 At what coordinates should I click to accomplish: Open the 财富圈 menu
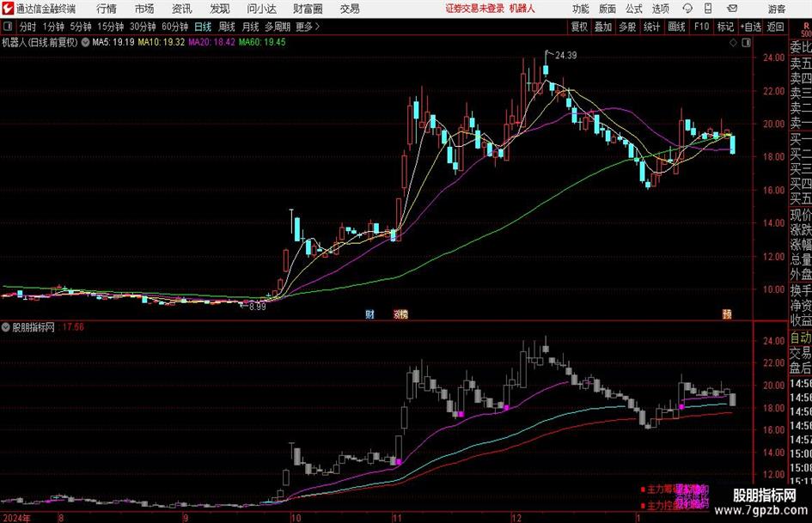[308, 9]
